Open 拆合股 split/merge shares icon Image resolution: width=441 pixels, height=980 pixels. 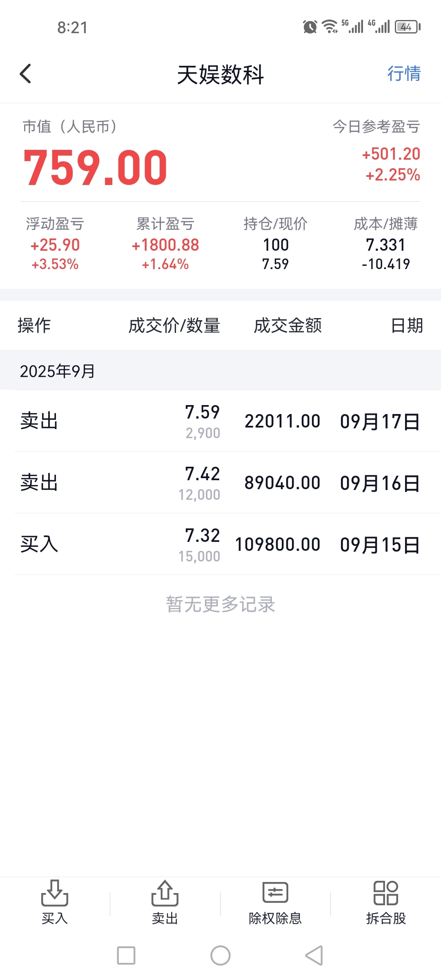[386, 902]
